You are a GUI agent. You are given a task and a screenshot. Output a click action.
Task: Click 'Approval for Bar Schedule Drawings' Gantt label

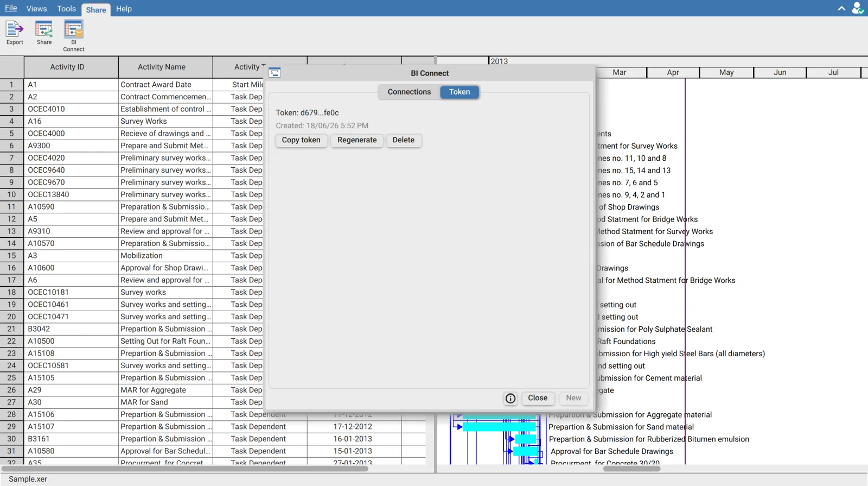[612, 451]
